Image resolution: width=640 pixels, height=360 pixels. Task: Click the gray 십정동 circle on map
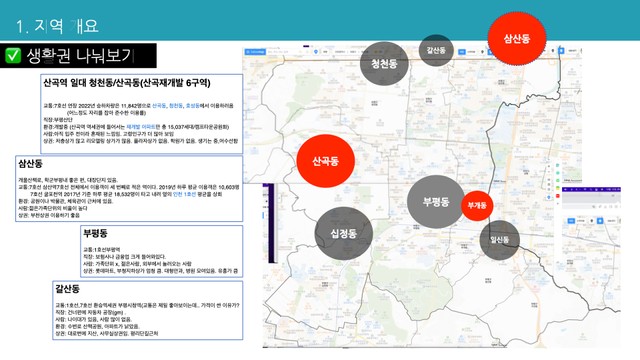coord(344,233)
